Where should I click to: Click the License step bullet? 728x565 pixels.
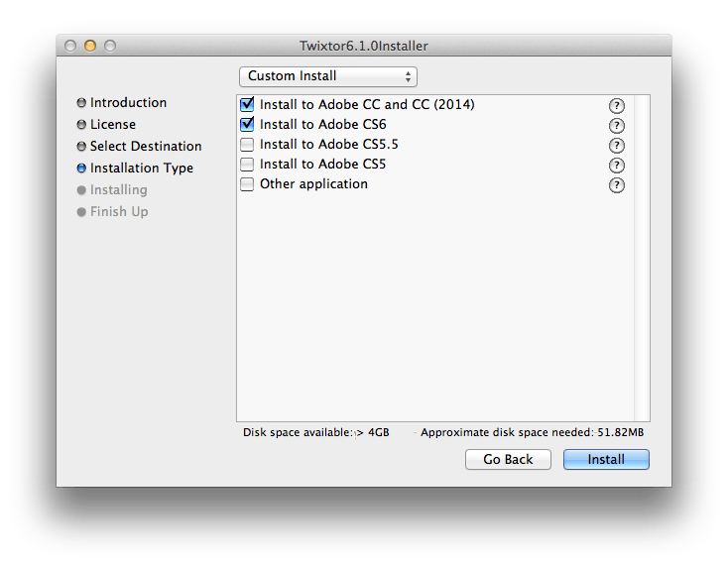81,124
